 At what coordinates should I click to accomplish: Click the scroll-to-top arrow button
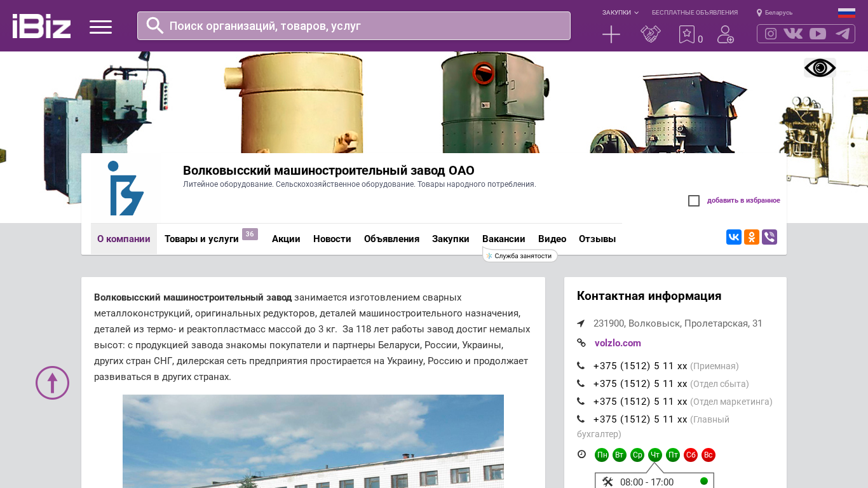point(52,383)
